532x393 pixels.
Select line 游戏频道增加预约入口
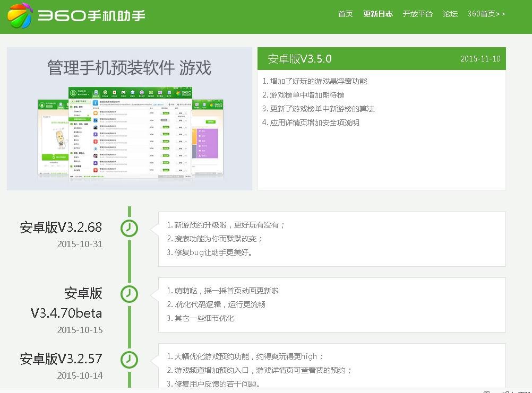click(260, 370)
